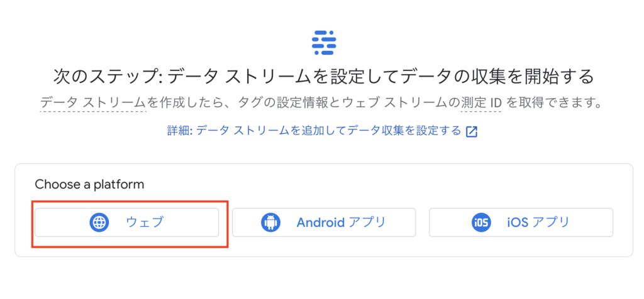
Task: Select the ウェブ platform button
Action: click(x=126, y=222)
